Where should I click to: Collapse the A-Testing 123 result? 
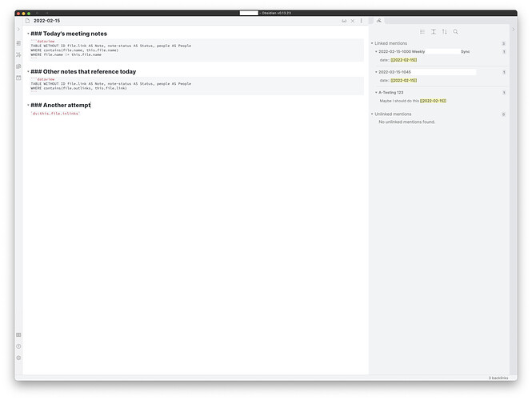[376, 92]
